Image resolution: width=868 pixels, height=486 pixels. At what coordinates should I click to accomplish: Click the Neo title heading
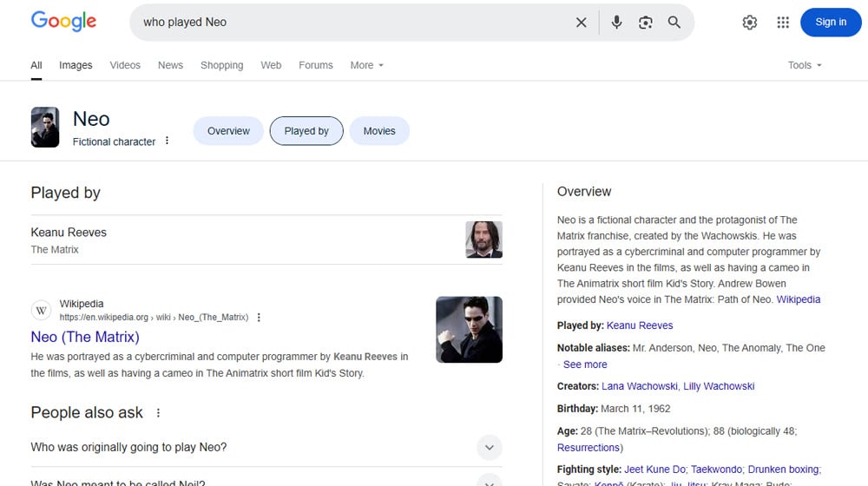pos(91,119)
